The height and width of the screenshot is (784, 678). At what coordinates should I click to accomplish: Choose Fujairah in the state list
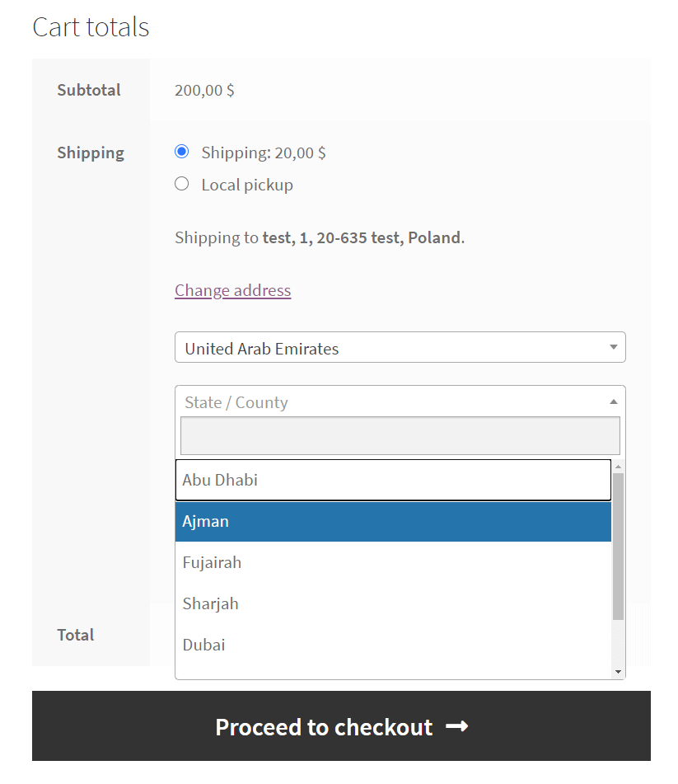(x=393, y=562)
